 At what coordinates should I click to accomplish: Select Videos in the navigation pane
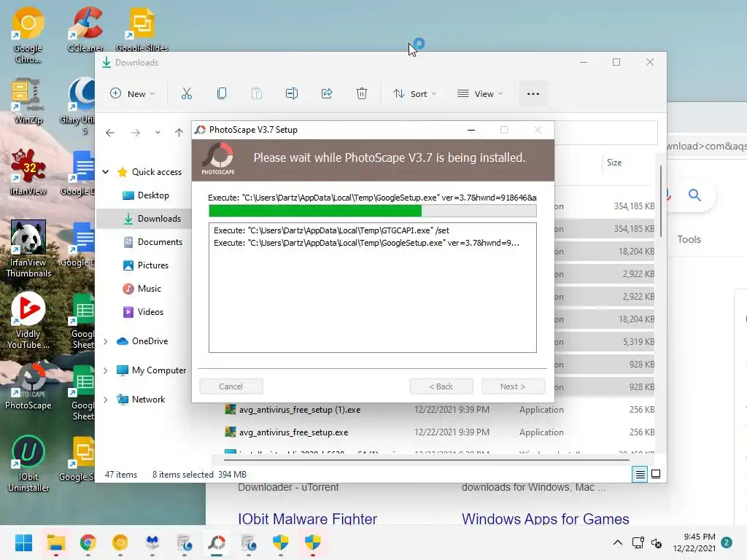point(144,312)
